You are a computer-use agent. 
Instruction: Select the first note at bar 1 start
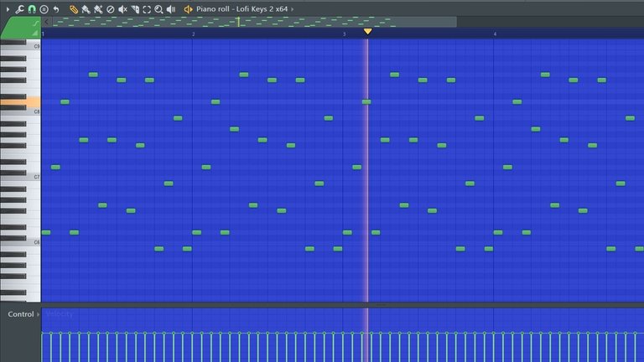pyautogui.click(x=46, y=233)
